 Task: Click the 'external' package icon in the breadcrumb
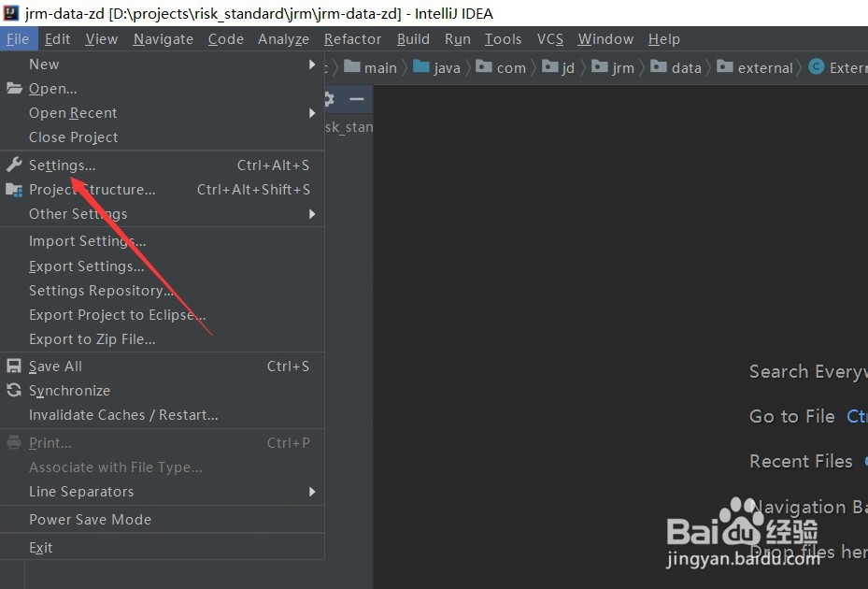(x=725, y=67)
